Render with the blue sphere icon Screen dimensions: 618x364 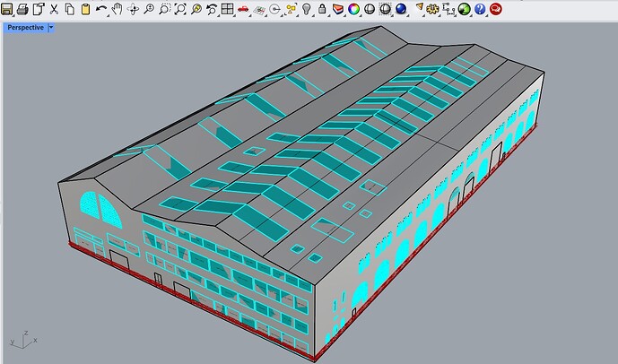coord(401,9)
